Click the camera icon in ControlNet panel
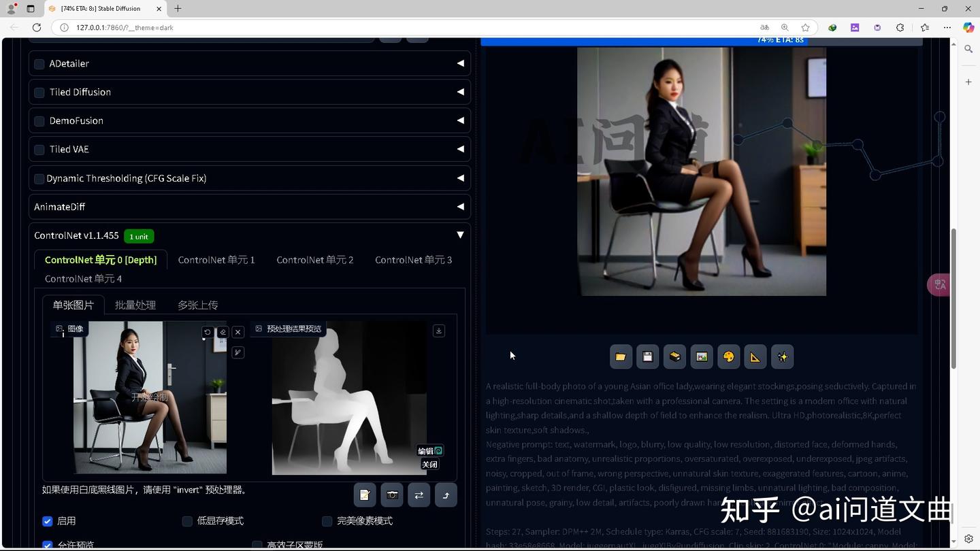Screen dimensions: 980x551 point(392,495)
